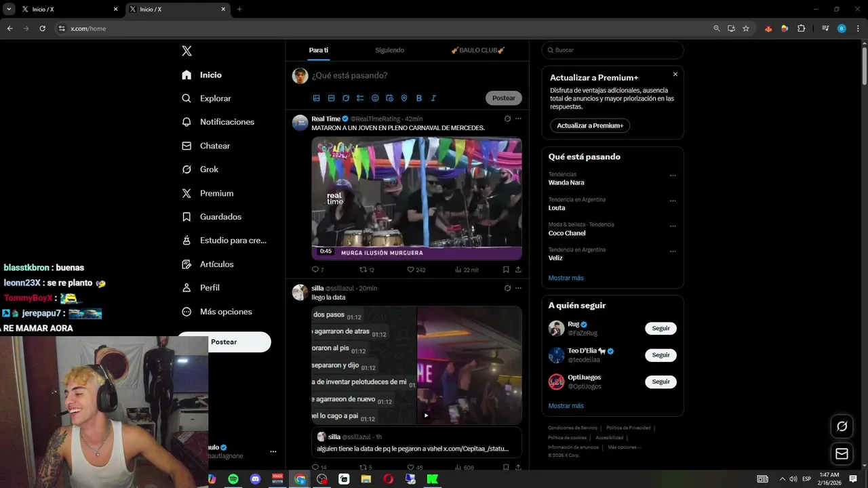Open Wanda Nara trend
This screenshot has height=488, width=868.
[566, 183]
